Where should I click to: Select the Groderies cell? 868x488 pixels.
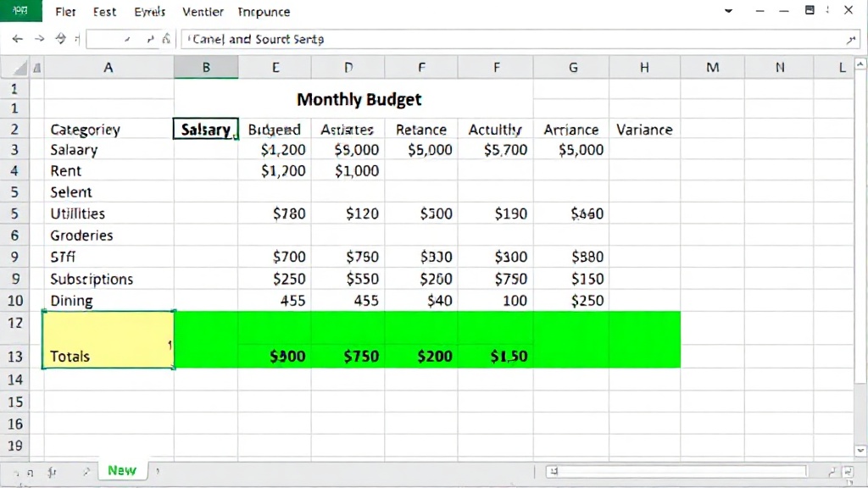108,236
